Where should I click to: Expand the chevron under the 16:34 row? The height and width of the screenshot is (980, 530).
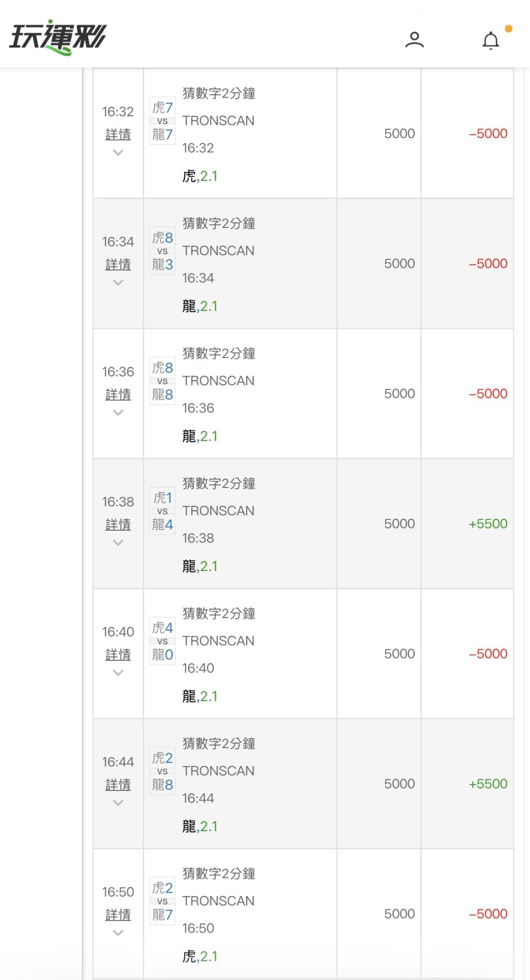[x=118, y=283]
